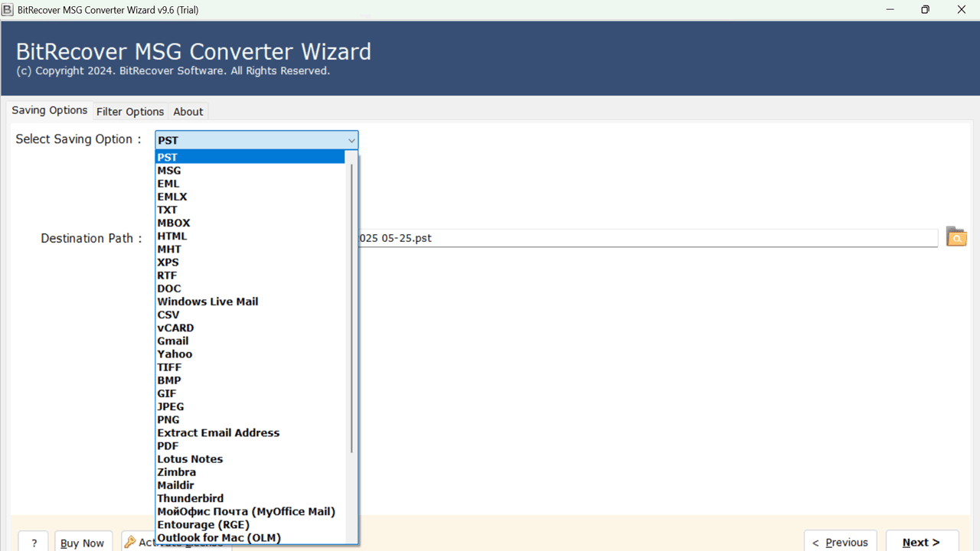Pick Windows Live Mail option
Image resolution: width=980 pixels, height=551 pixels.
[250, 302]
